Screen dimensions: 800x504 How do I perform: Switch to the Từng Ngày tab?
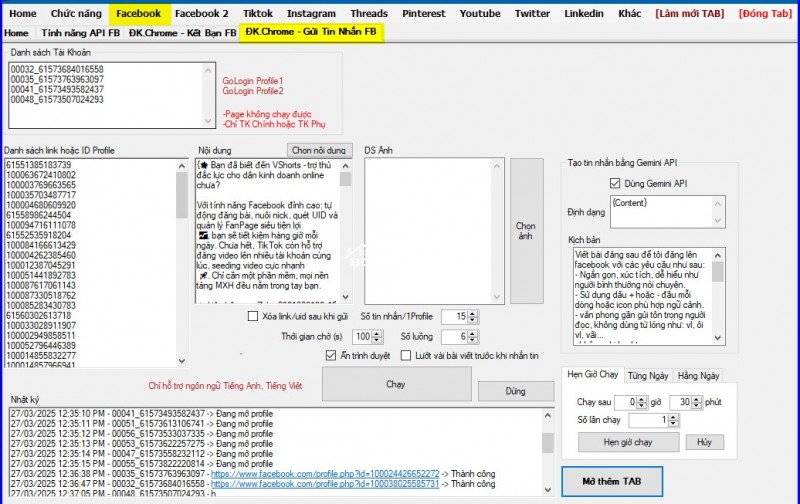[648, 376]
